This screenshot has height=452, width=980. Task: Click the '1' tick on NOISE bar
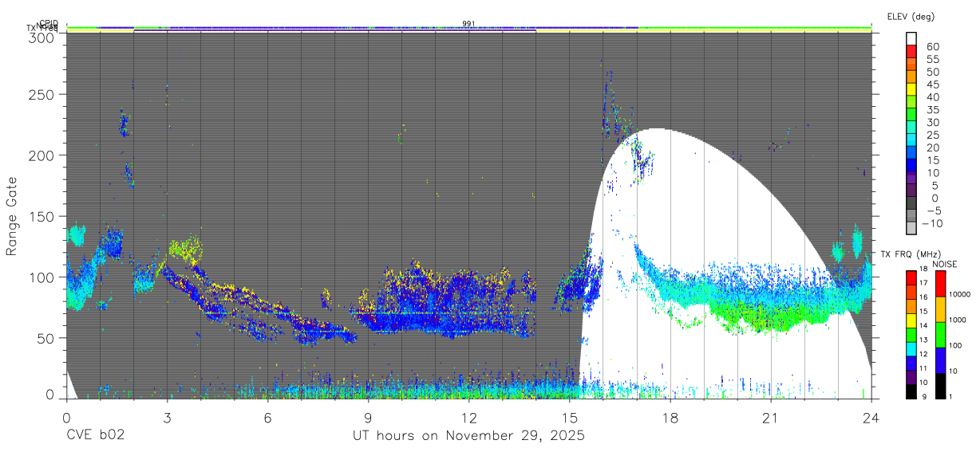[950, 396]
